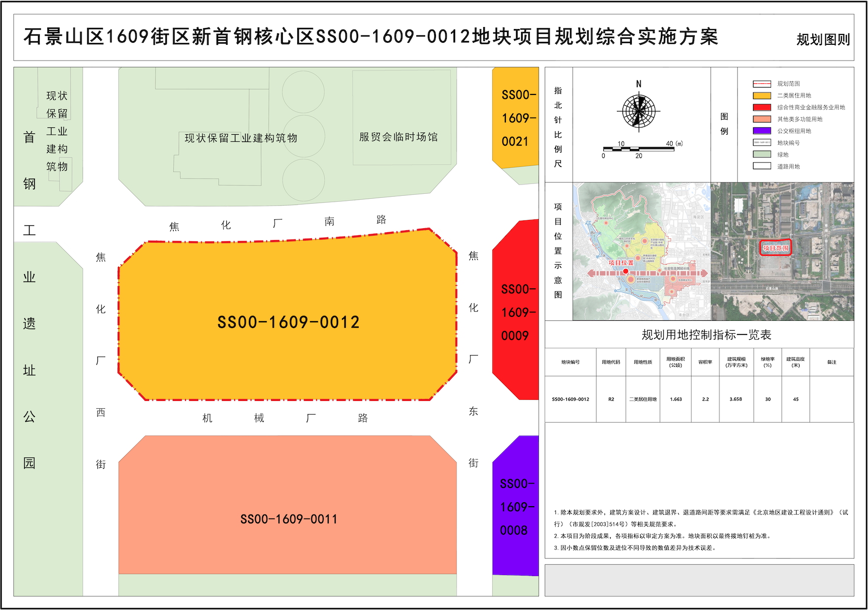The image size is (868, 610).
Task: Click note 3 beginning 因小数点保留位数
Action: pos(635,548)
